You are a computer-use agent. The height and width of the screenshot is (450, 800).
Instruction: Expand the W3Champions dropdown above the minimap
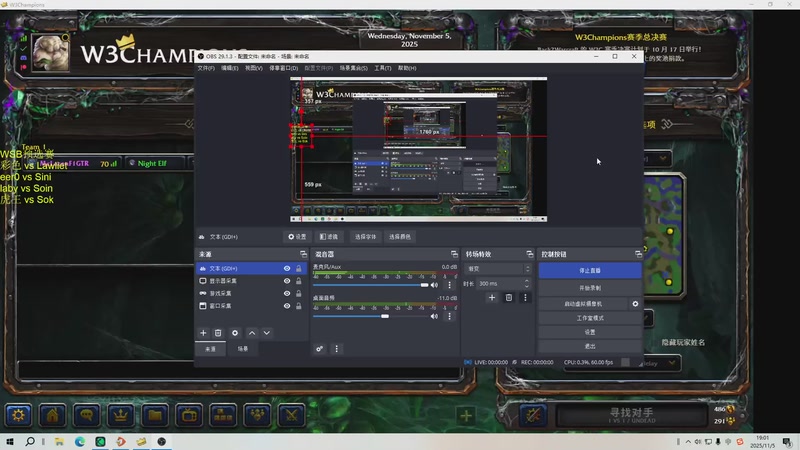[x=662, y=159]
